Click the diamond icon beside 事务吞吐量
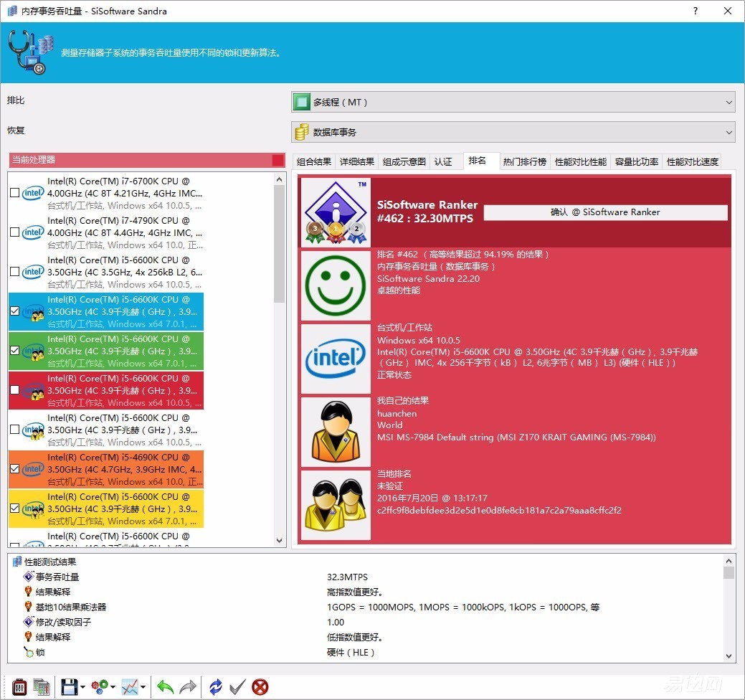Viewport: 745px width, 700px height. coord(29,577)
